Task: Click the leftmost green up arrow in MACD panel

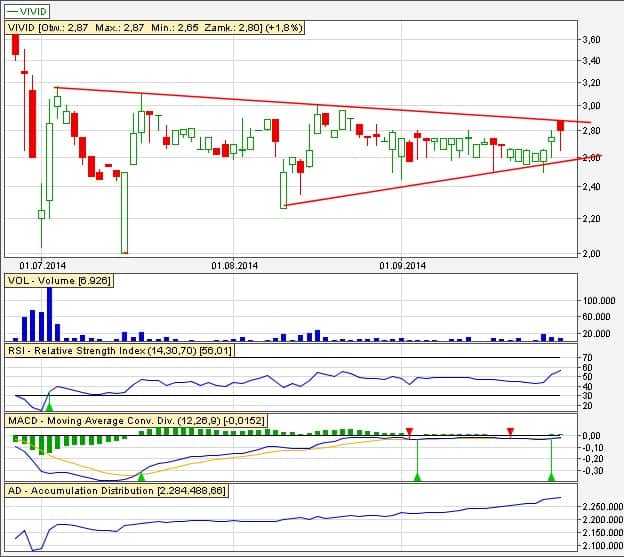Action: [x=141, y=477]
